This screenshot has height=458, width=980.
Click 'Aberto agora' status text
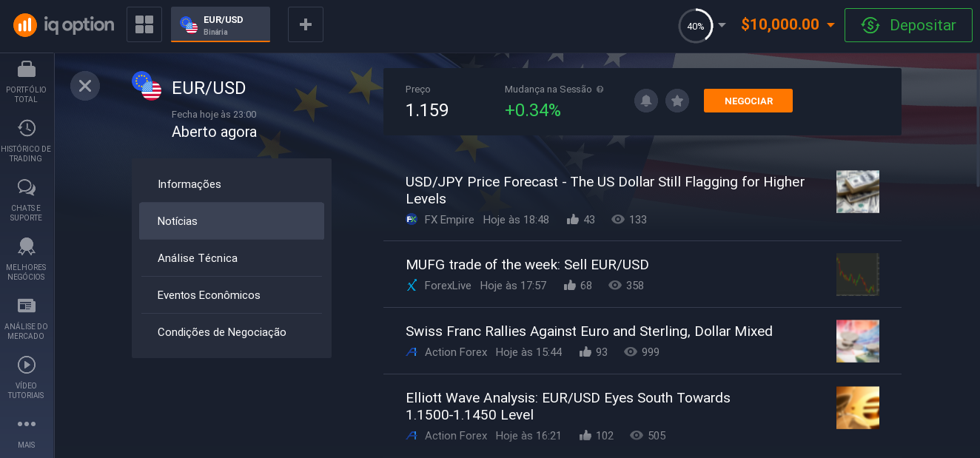(214, 132)
